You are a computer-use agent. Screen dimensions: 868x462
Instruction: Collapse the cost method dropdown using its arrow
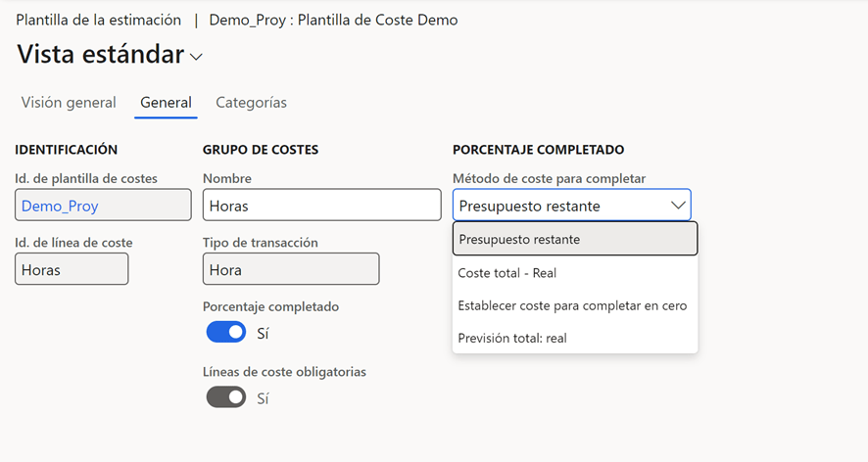(x=677, y=206)
